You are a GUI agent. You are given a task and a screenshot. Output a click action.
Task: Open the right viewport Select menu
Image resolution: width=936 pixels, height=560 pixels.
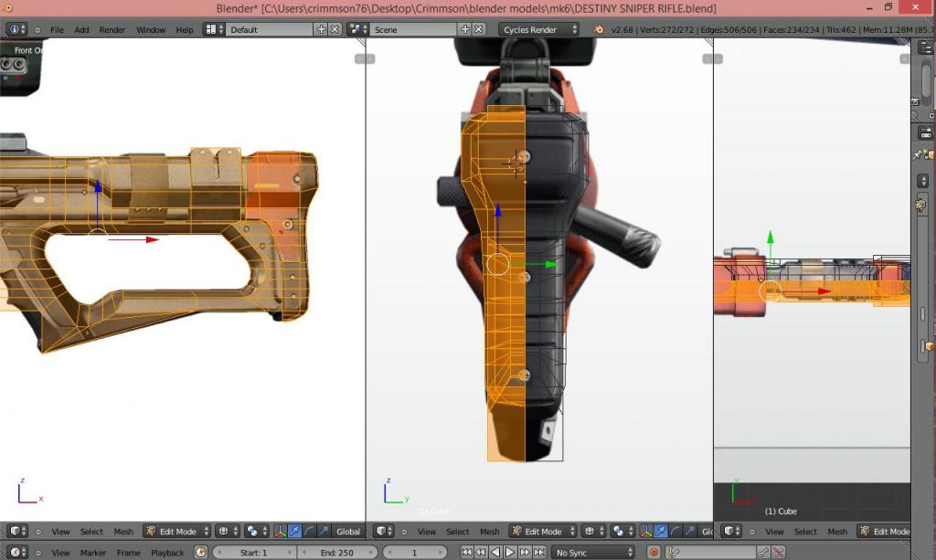[805, 532]
